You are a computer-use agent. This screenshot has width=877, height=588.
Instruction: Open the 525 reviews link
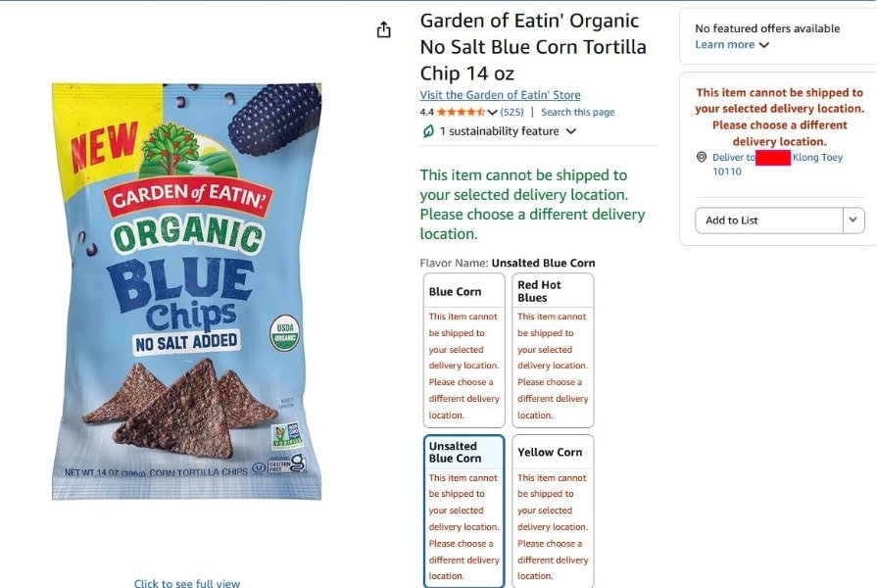[512, 112]
